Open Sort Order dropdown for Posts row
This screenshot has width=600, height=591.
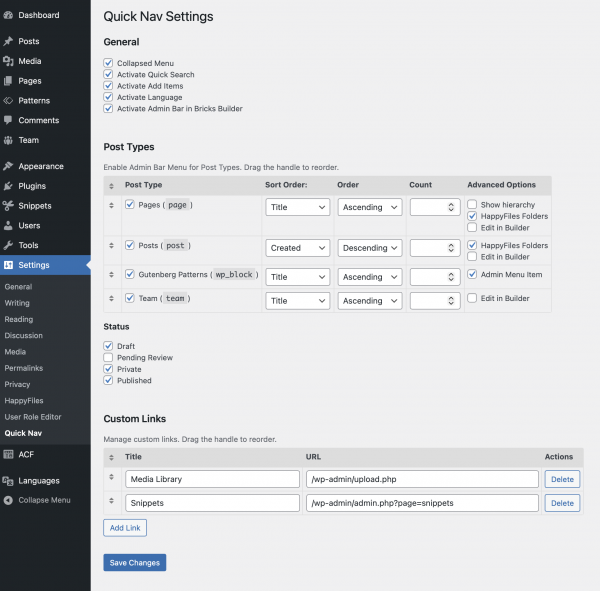click(x=297, y=247)
